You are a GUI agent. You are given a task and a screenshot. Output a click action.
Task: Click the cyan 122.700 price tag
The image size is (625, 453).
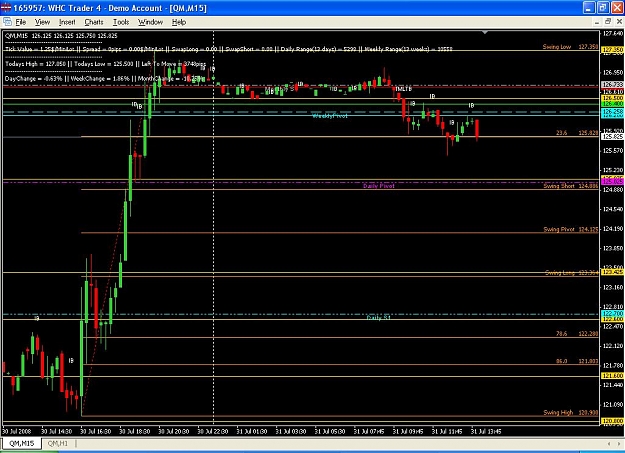[612, 314]
